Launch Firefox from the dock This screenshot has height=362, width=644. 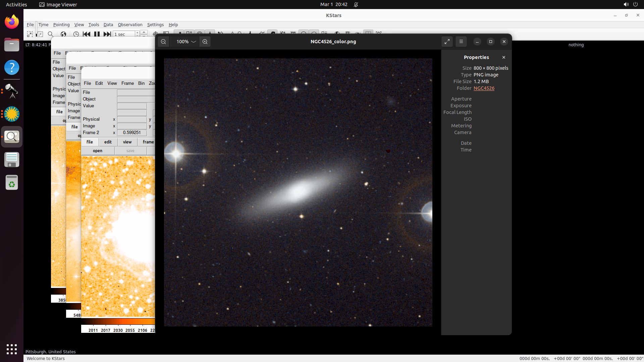12,22
